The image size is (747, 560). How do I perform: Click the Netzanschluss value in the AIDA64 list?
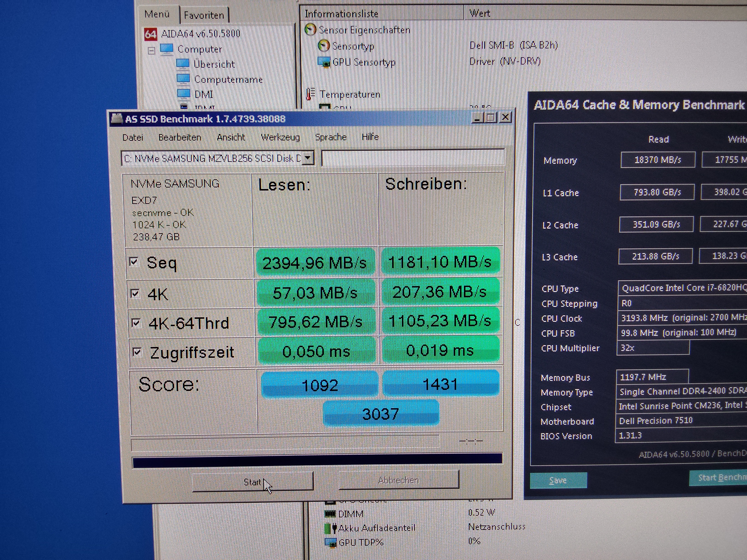click(x=497, y=526)
